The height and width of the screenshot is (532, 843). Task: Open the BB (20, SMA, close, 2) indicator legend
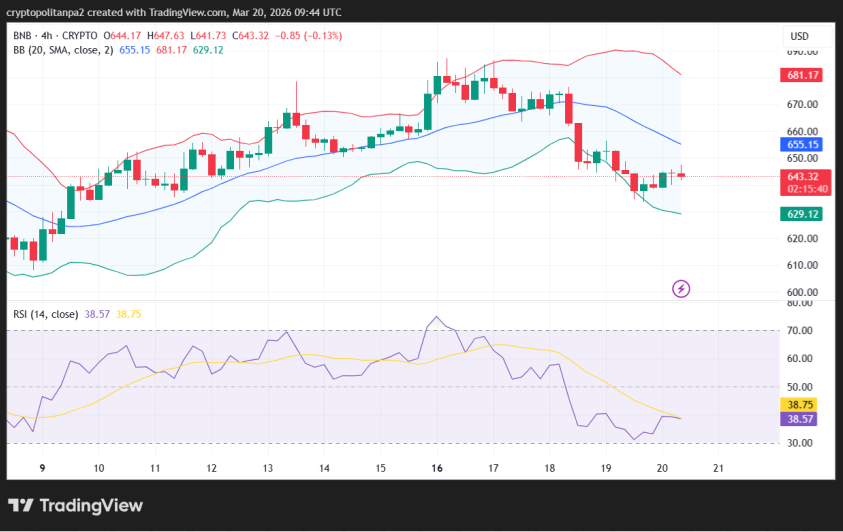(x=60, y=50)
